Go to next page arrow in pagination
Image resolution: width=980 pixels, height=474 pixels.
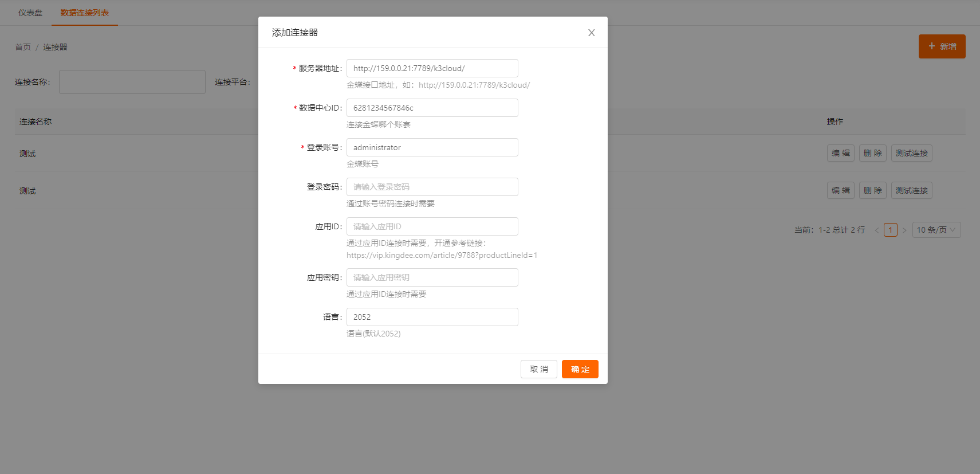[x=904, y=230]
